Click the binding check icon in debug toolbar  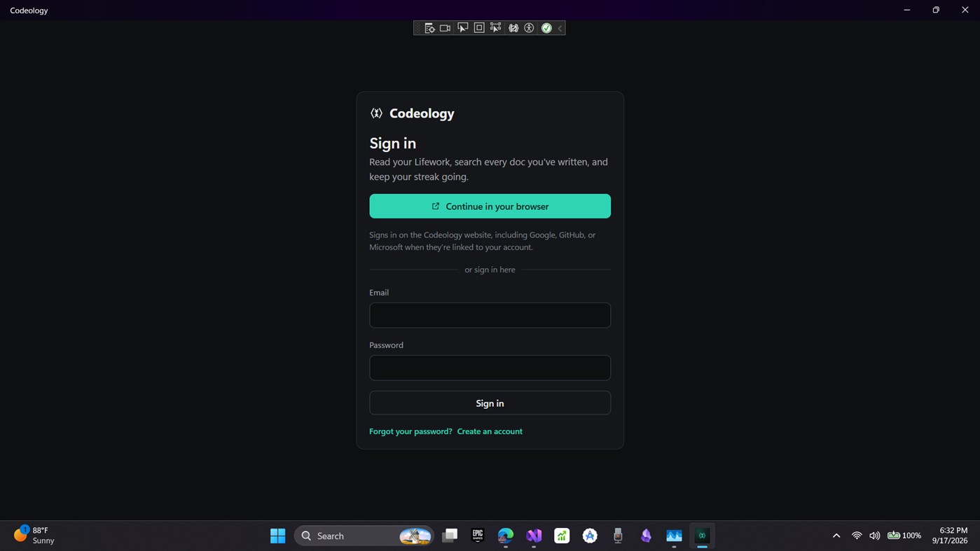tap(513, 28)
